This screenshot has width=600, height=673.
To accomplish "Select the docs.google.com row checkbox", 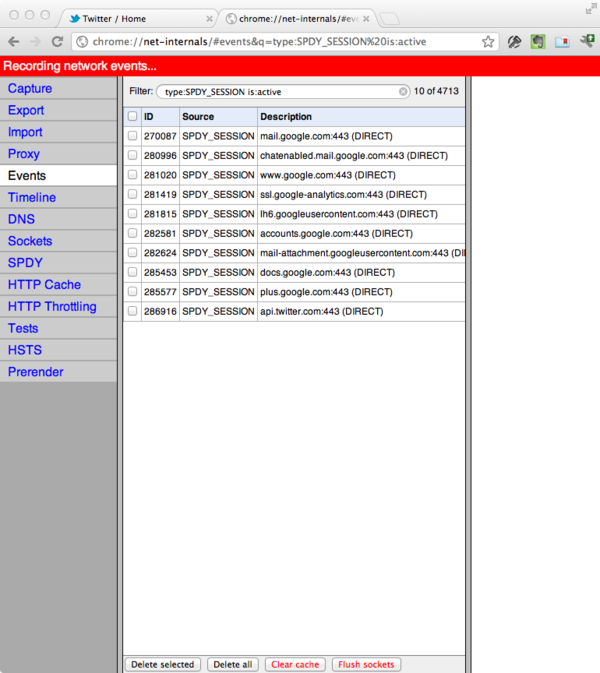I will click(132, 272).
